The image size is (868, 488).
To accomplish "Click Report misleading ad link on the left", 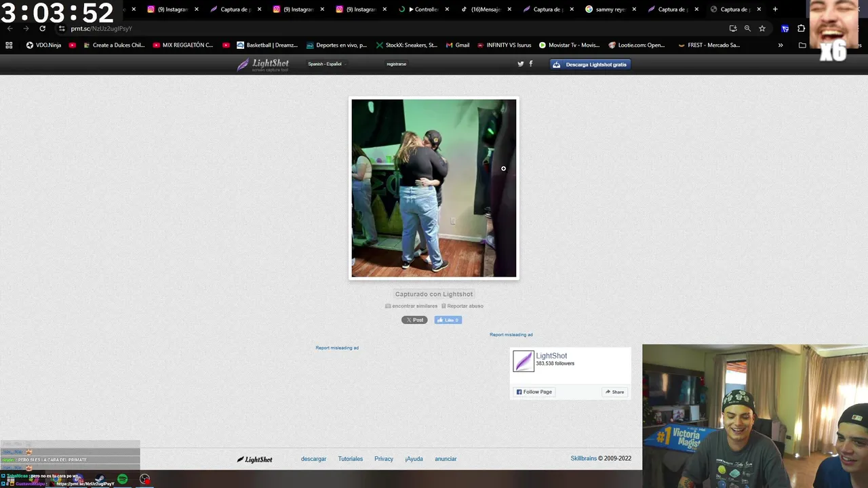I will point(337,348).
